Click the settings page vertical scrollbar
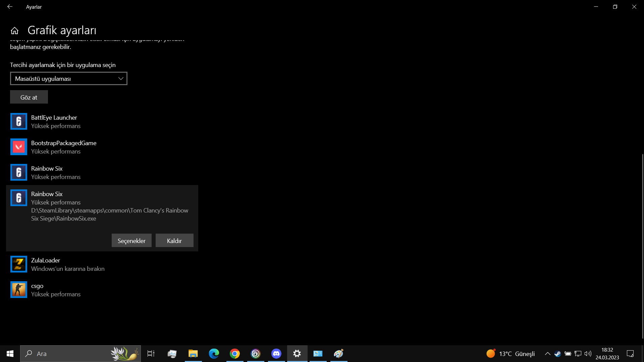 642,246
